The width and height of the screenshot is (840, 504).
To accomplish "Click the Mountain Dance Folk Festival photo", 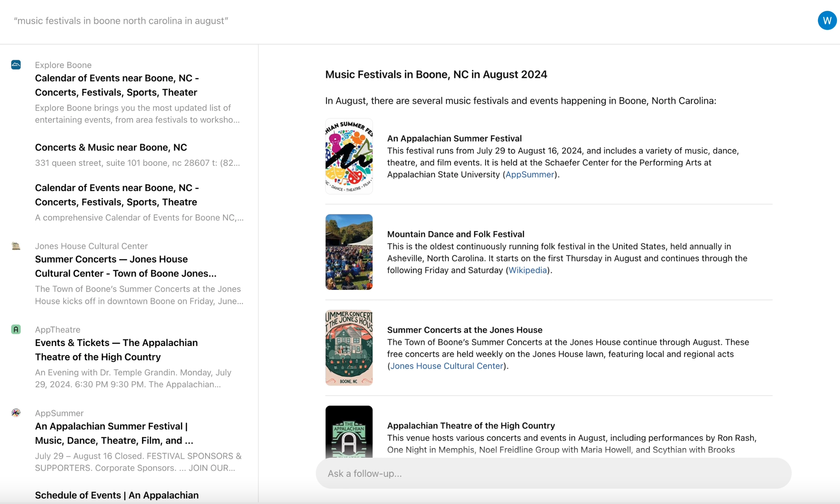I will [x=349, y=252].
